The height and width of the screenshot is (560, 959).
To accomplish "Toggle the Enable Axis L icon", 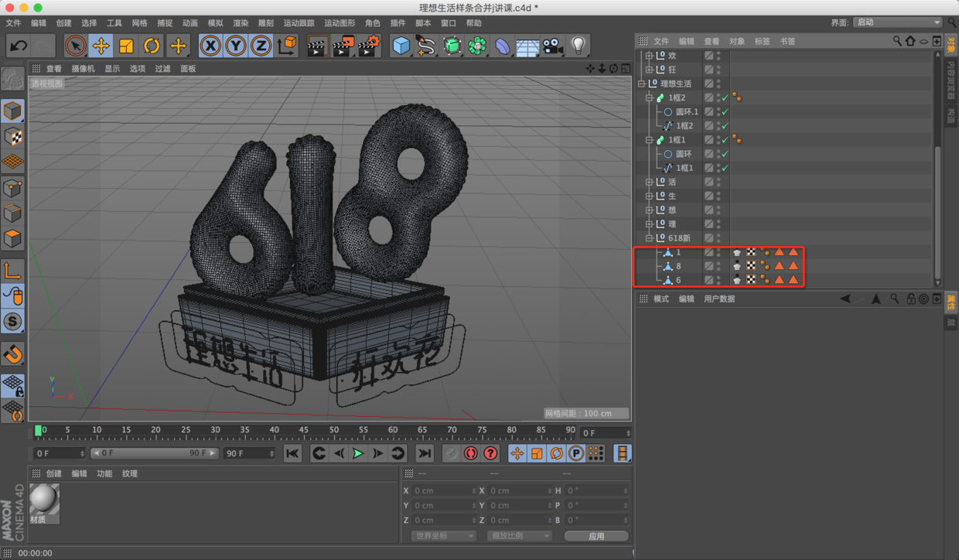I will point(12,270).
